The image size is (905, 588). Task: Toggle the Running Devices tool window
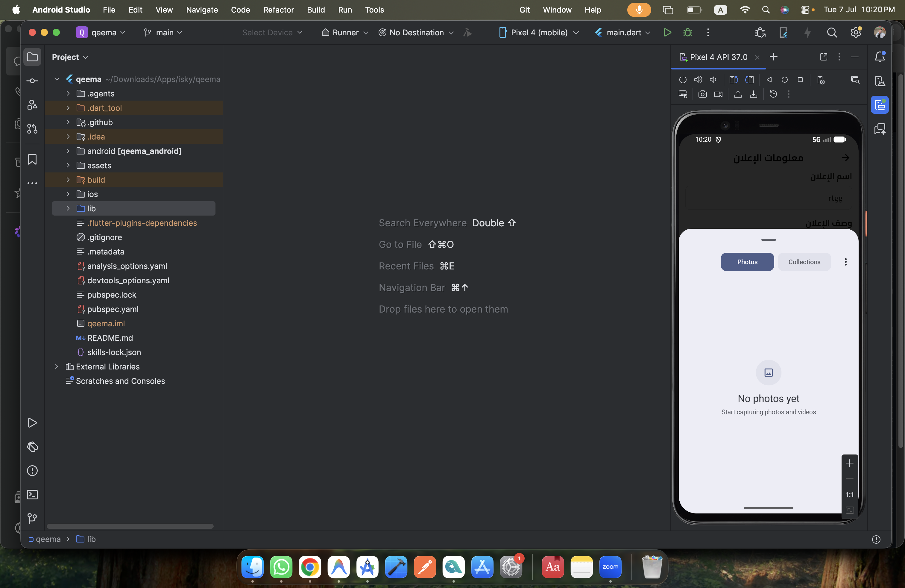click(880, 104)
